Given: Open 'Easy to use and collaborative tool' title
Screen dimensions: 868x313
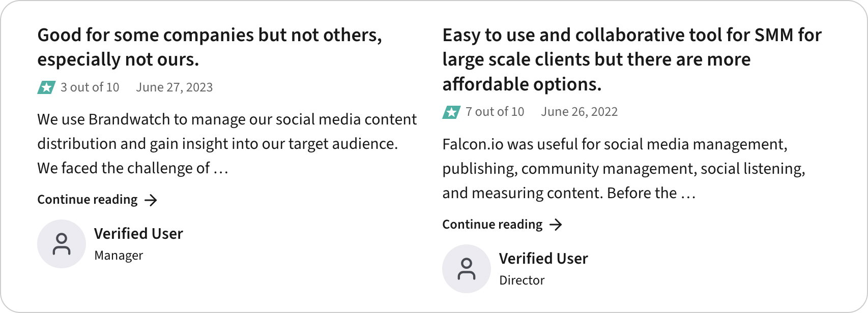Looking at the screenshot, I should pyautogui.click(x=631, y=59).
